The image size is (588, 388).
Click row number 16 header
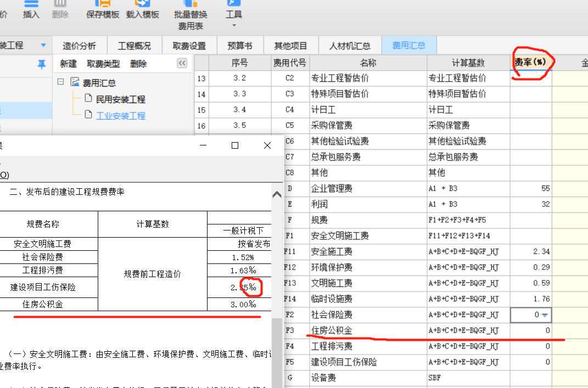201,126
